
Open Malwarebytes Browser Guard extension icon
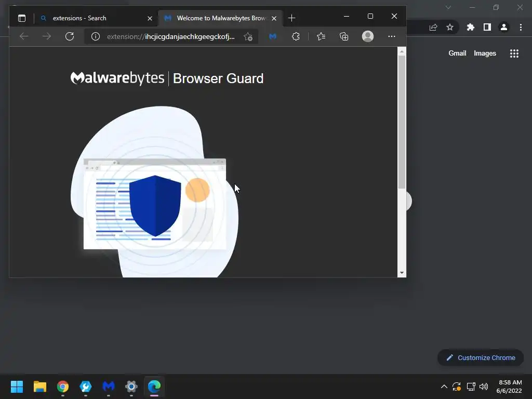tap(273, 36)
